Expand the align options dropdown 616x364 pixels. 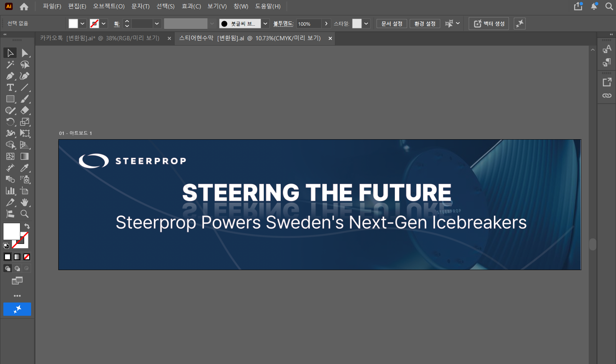click(458, 24)
